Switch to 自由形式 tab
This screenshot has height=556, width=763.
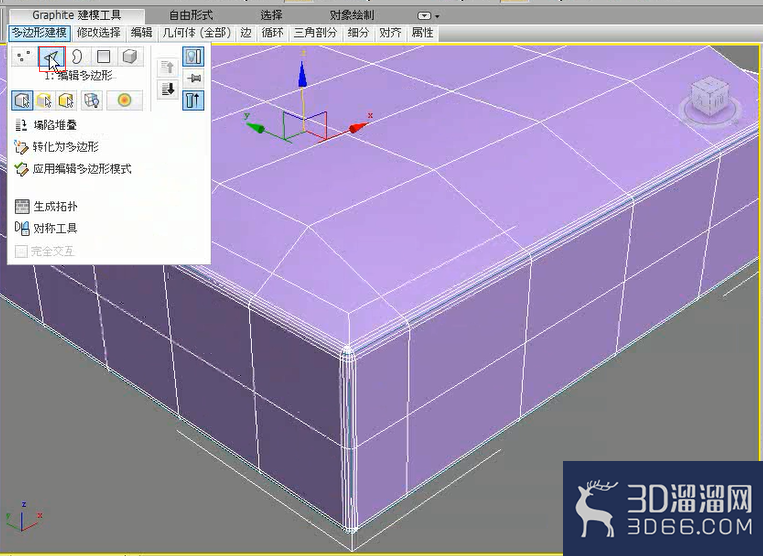(191, 16)
